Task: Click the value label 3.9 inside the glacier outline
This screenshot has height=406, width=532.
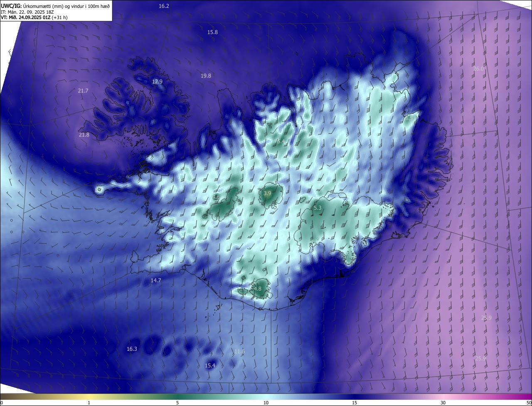Action: coord(268,193)
